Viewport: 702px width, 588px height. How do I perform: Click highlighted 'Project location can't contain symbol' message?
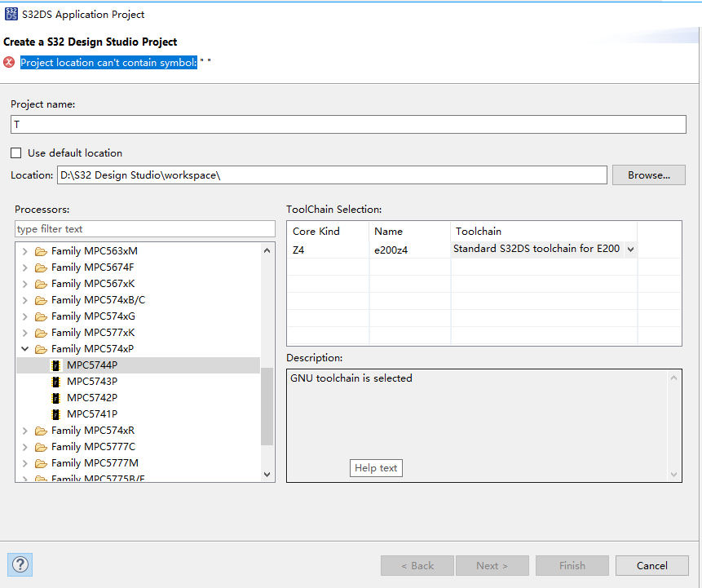(x=108, y=62)
